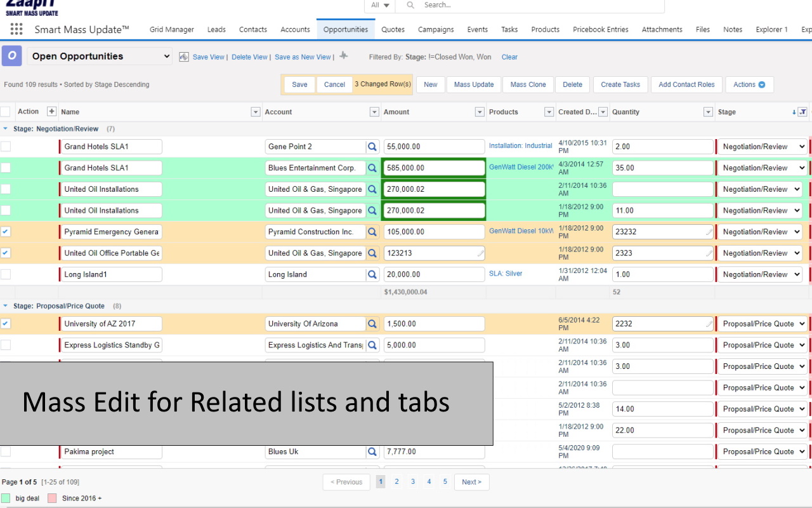Collapse the Stage: Negotiation/Review group
Image resolution: width=812 pixels, height=508 pixels.
pyautogui.click(x=6, y=129)
